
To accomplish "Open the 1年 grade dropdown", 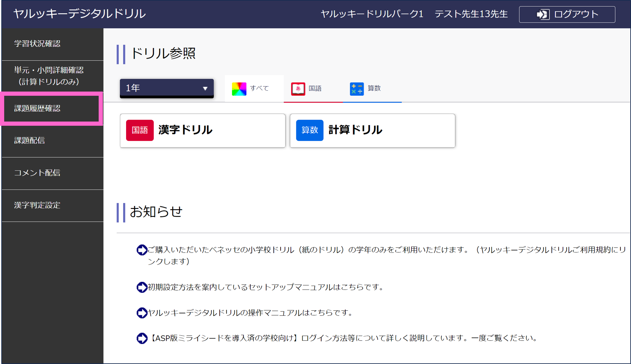I will [166, 88].
